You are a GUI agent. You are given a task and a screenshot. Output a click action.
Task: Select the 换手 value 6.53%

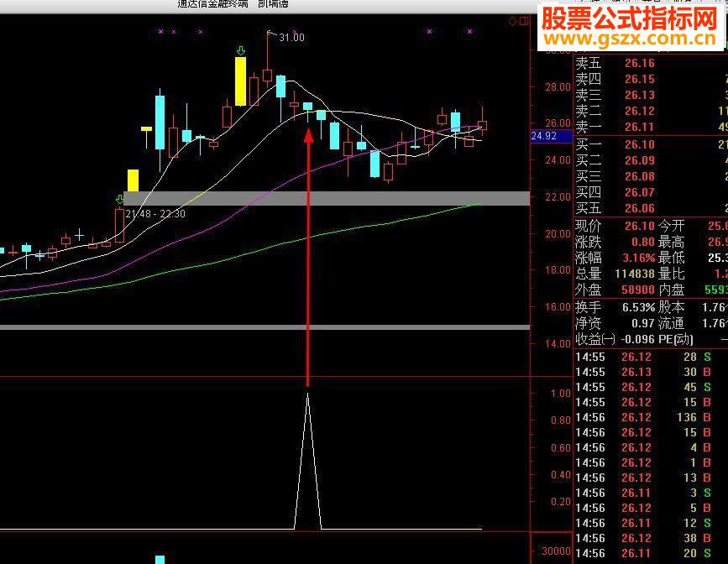(638, 307)
